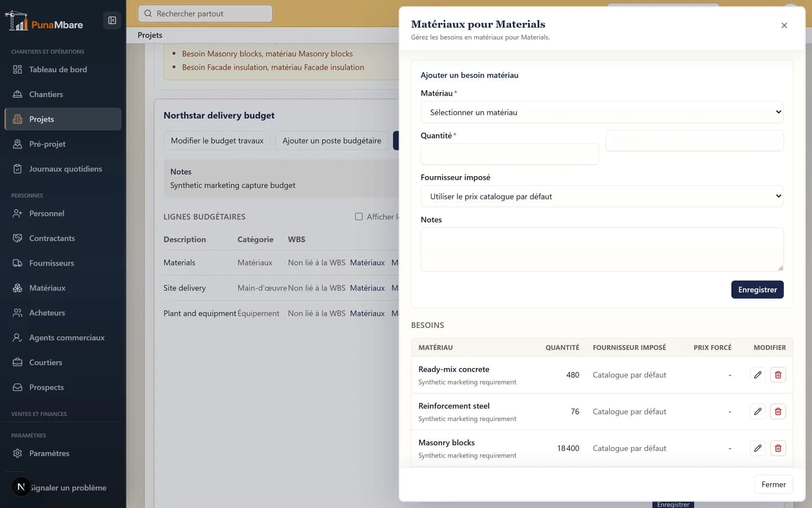The image size is (812, 508).
Task: Click the Paramètres gear icon
Action: [17, 453]
